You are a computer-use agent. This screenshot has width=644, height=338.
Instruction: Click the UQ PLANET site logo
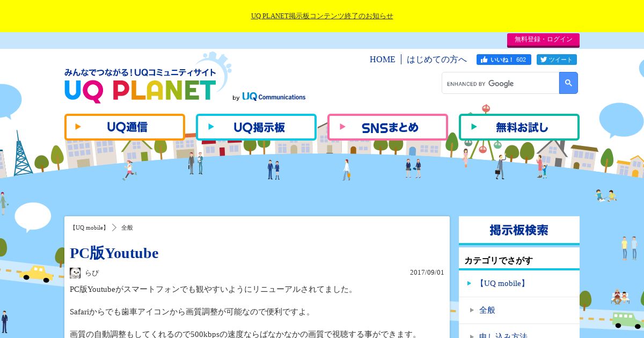pyautogui.click(x=141, y=86)
